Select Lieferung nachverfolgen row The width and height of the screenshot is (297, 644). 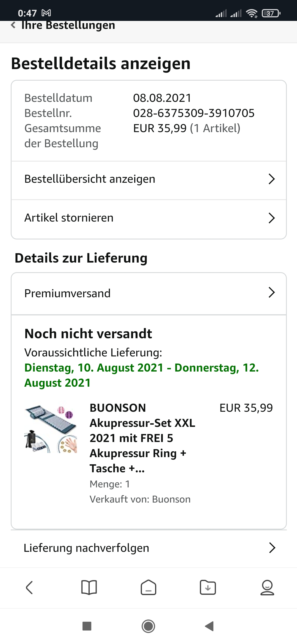149,548
